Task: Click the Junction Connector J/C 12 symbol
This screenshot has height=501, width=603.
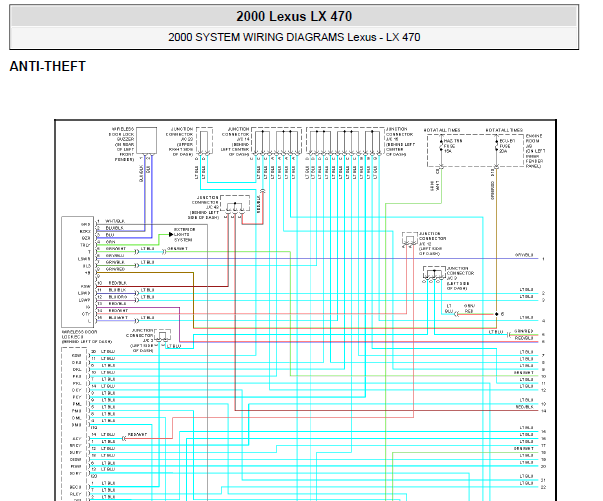Action: (x=410, y=238)
